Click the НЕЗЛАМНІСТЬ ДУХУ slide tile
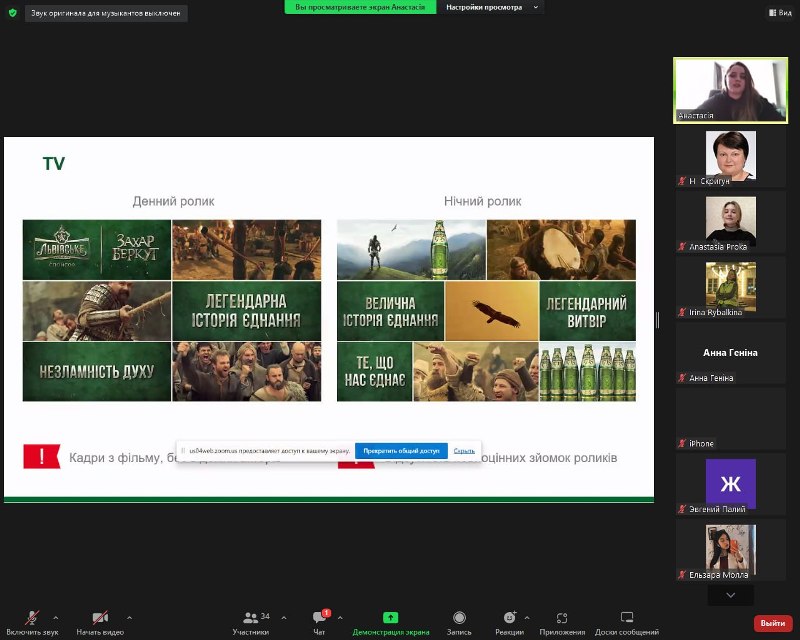The height and width of the screenshot is (640, 800). 97,372
